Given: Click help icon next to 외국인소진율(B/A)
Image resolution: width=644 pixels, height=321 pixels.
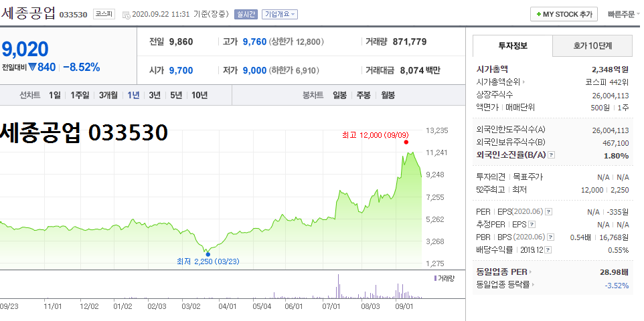Looking at the screenshot, I should coord(552,155).
